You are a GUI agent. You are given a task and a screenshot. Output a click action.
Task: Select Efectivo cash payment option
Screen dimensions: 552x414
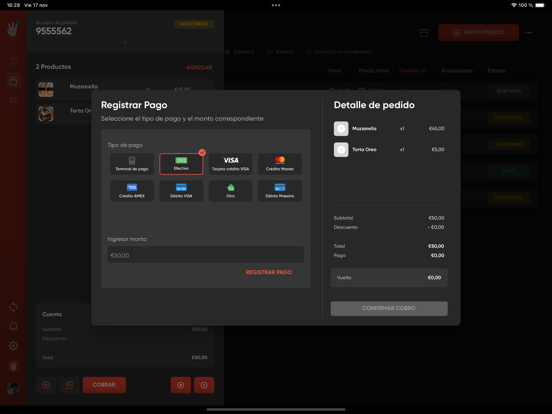181,164
